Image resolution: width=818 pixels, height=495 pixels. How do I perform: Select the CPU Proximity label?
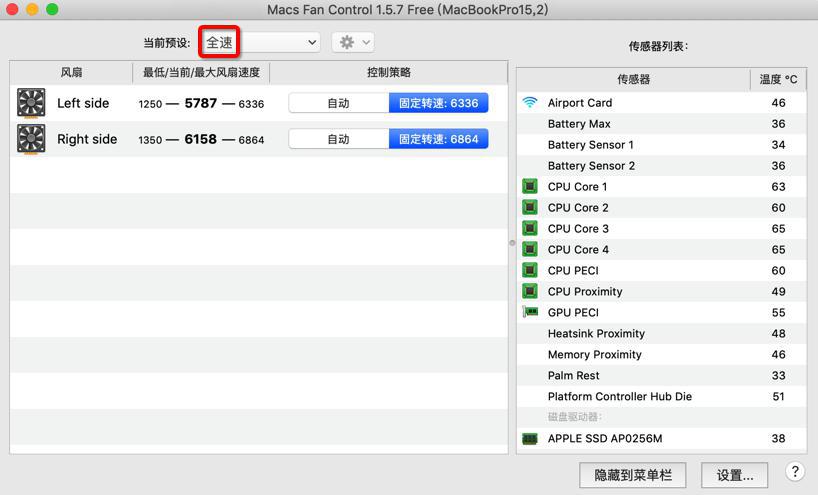tap(585, 292)
